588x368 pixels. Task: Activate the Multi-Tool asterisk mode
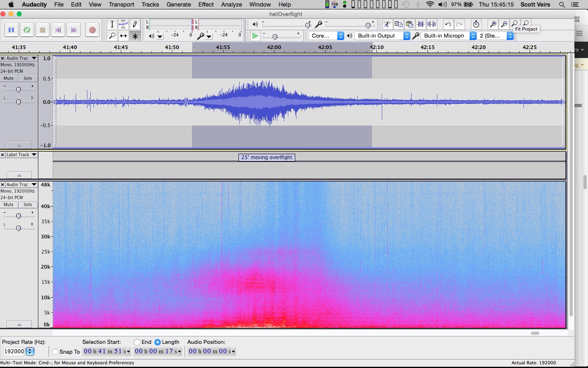(x=135, y=36)
